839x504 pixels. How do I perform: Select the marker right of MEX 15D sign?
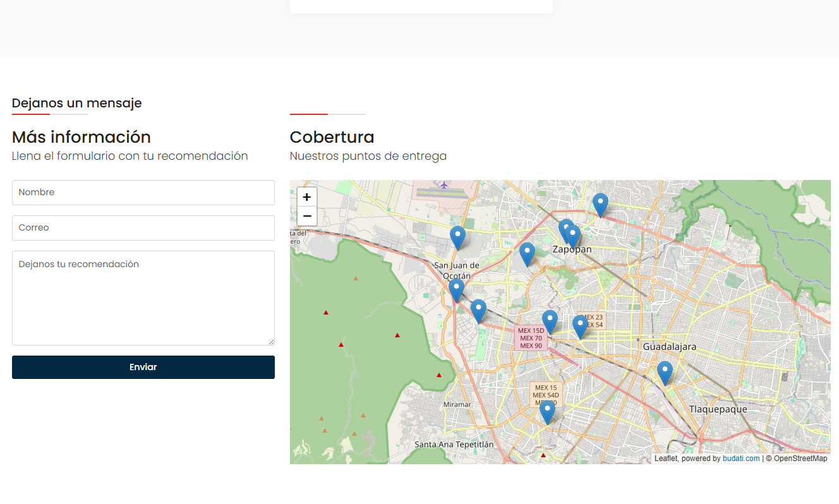pos(550,322)
